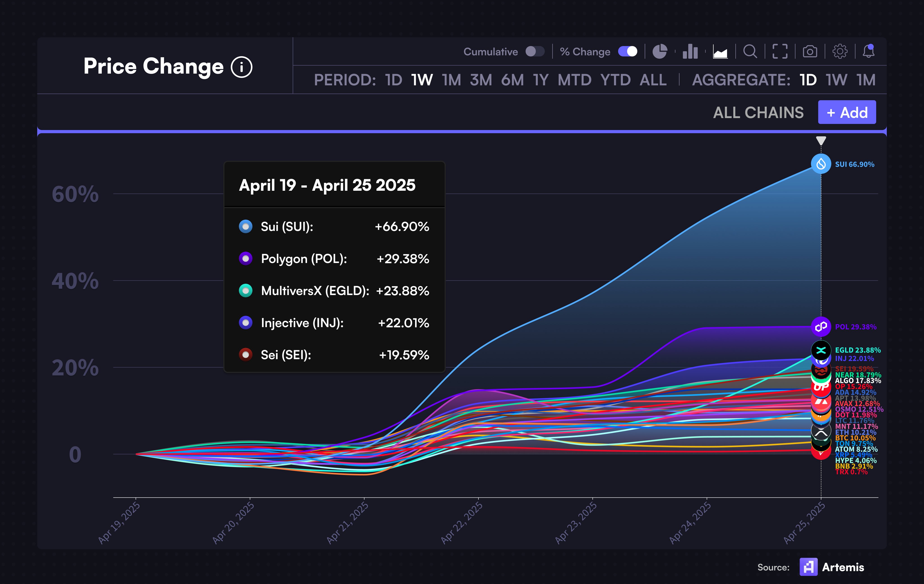
Task: Click the Polygon color dot in tooltip
Action: (246, 259)
